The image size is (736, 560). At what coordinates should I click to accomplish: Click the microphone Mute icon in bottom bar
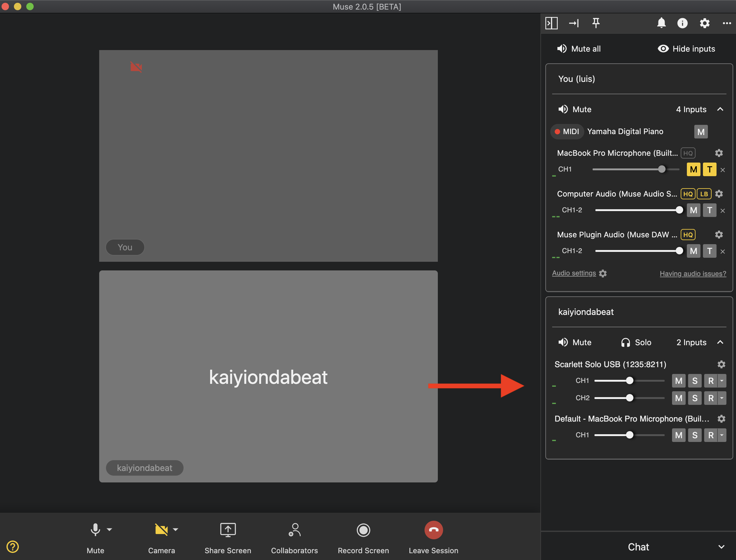95,530
